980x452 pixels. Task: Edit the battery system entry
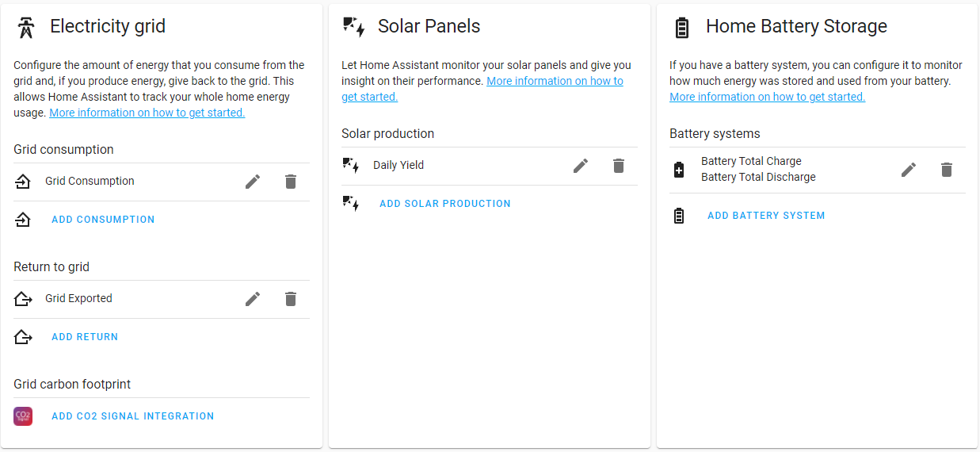coord(909,170)
